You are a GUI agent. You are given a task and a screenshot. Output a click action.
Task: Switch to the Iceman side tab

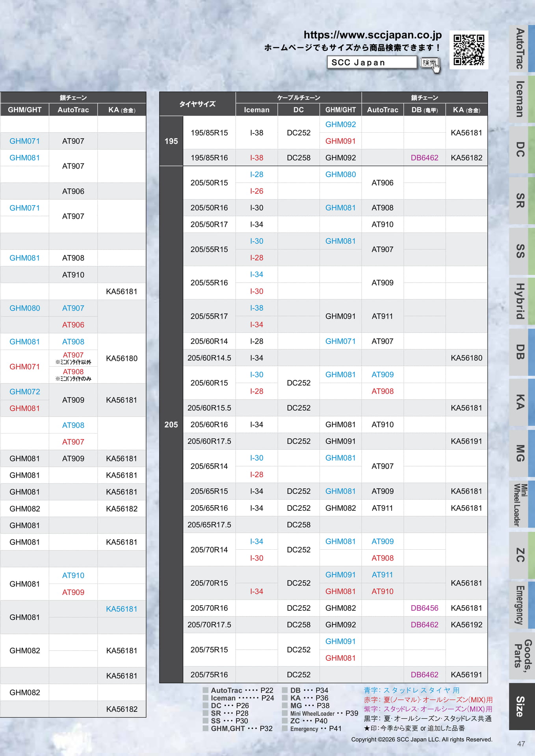522,99
